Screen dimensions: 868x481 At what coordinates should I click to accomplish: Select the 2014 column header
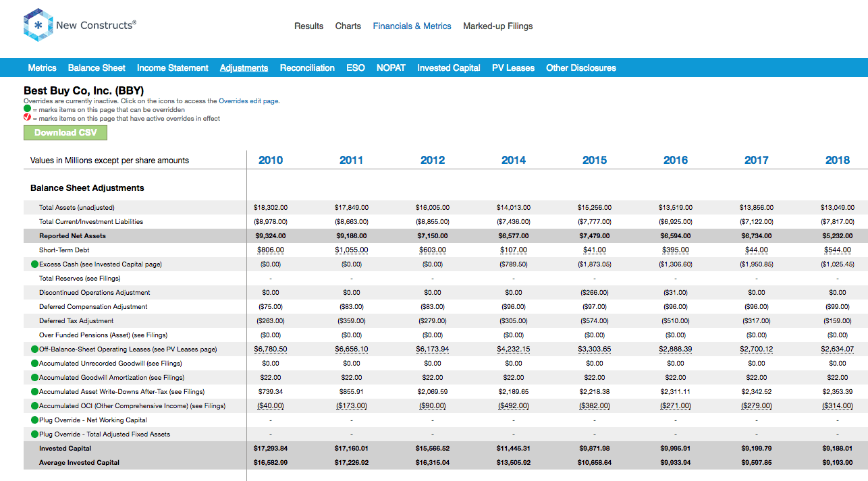514,161
